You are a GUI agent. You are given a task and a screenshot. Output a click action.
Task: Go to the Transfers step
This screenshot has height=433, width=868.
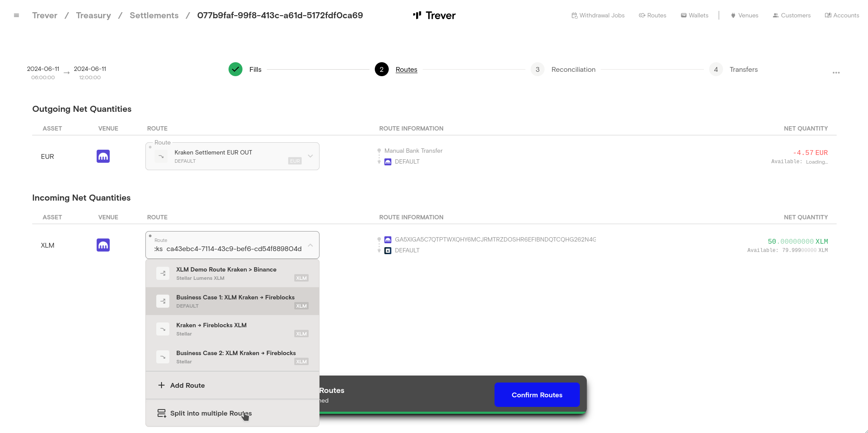[x=743, y=70]
